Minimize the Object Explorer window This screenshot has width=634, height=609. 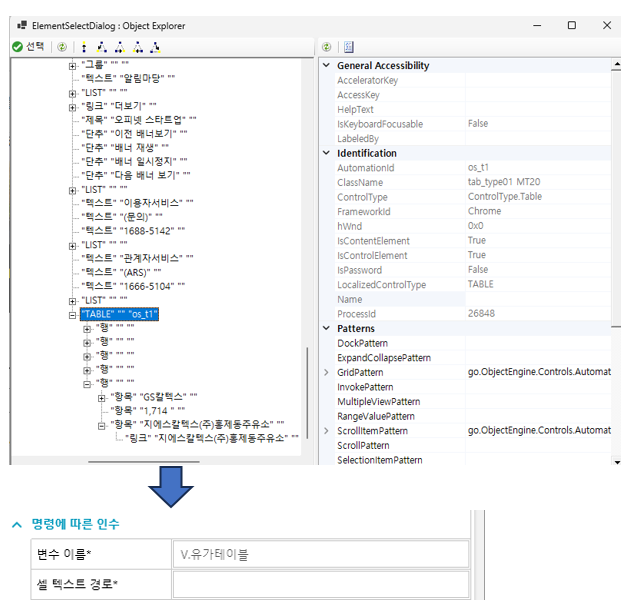coord(537,25)
